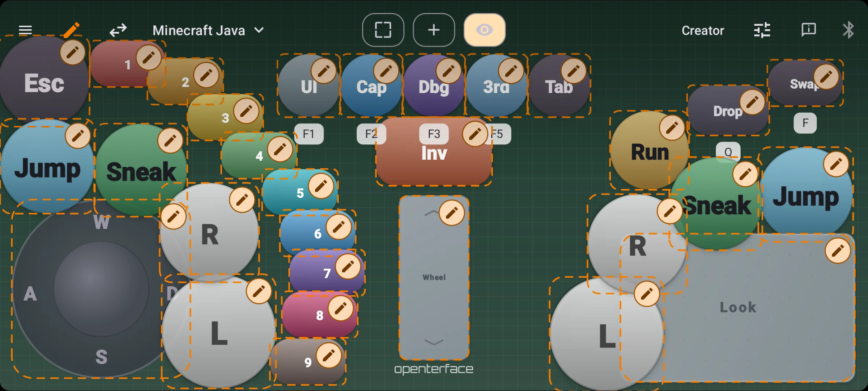Edit hotbar button 7 pencil
This screenshot has height=391, width=868.
(x=348, y=266)
